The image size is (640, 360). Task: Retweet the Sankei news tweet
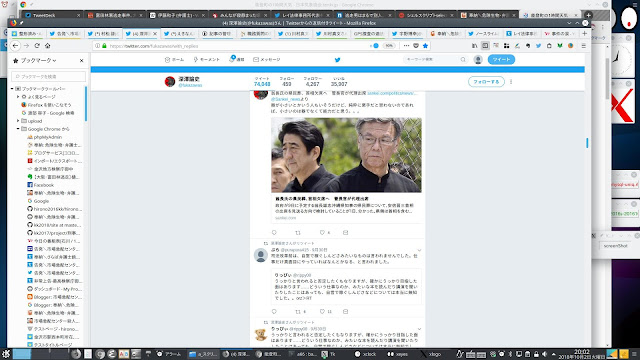298,232
